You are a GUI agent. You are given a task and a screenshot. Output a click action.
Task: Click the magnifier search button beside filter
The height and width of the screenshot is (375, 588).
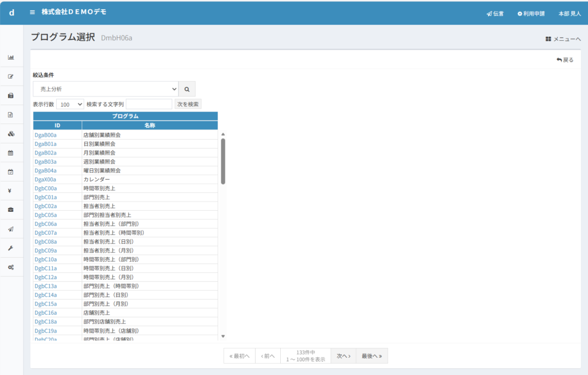pyautogui.click(x=187, y=89)
